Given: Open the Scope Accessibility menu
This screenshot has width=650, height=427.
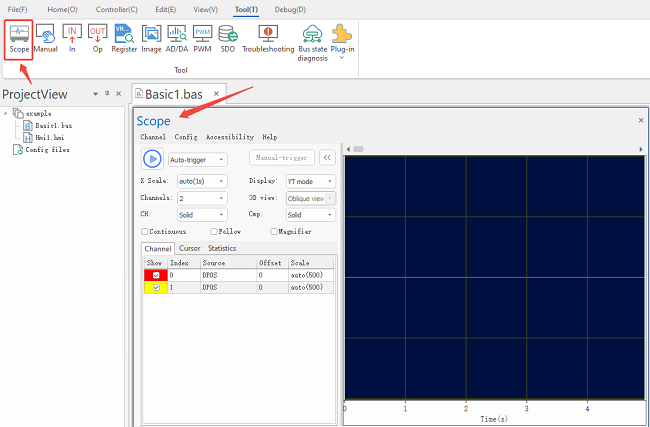Looking at the screenshot, I should (230, 137).
